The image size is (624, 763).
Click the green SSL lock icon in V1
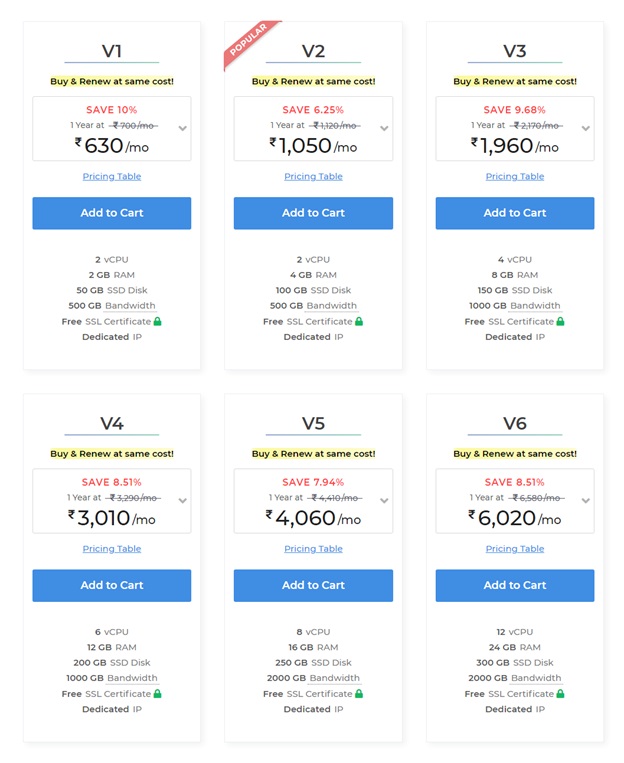[157, 321]
